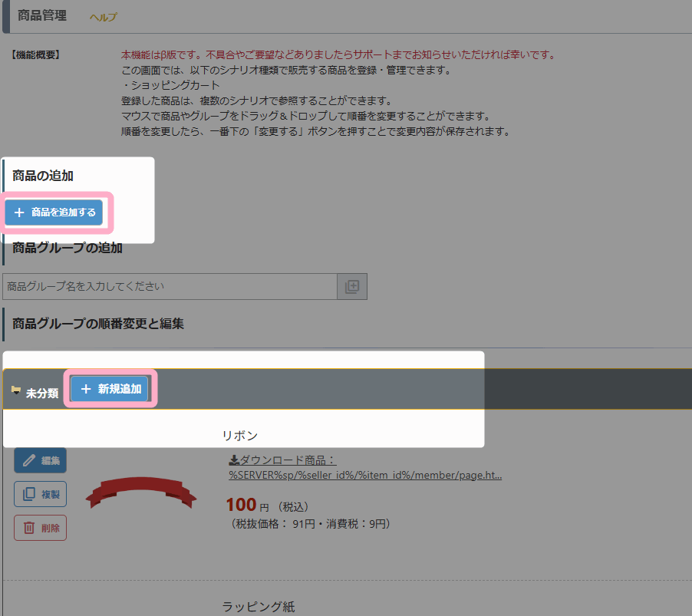Click the 複製 button for リボン
This screenshot has height=616, width=692.
point(40,494)
